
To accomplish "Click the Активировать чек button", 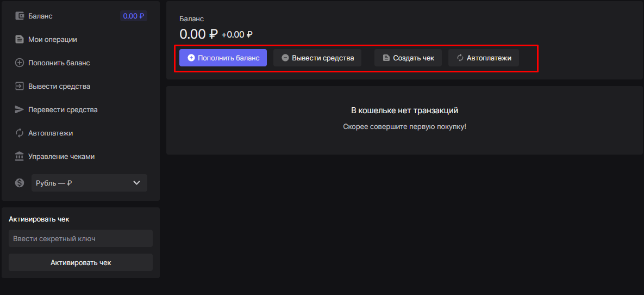I will pyautogui.click(x=80, y=262).
